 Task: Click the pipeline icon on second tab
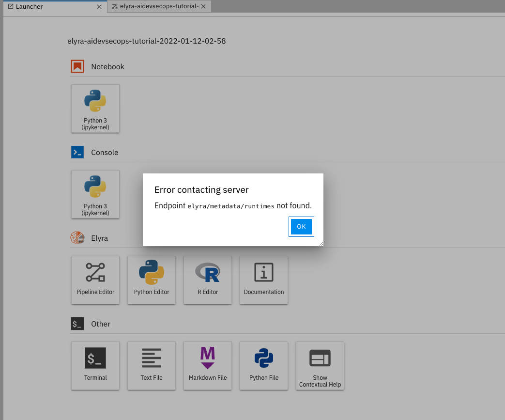(x=115, y=6)
